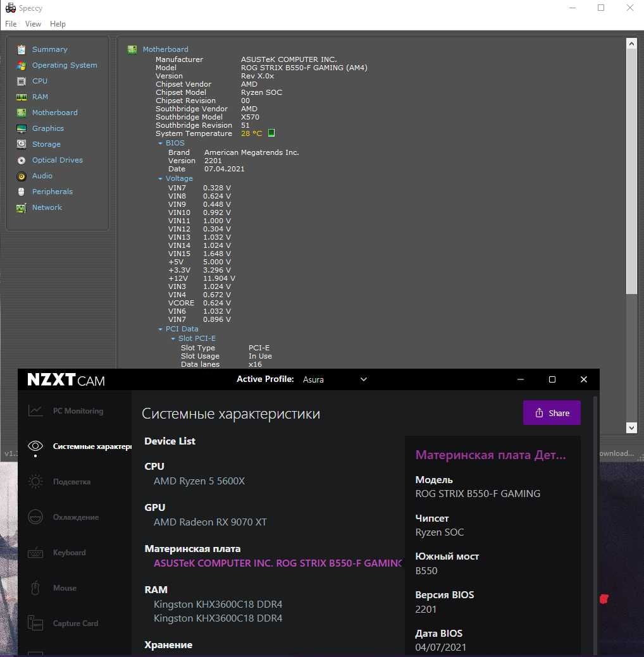Select Summary in the Speccy sidebar

[50, 49]
